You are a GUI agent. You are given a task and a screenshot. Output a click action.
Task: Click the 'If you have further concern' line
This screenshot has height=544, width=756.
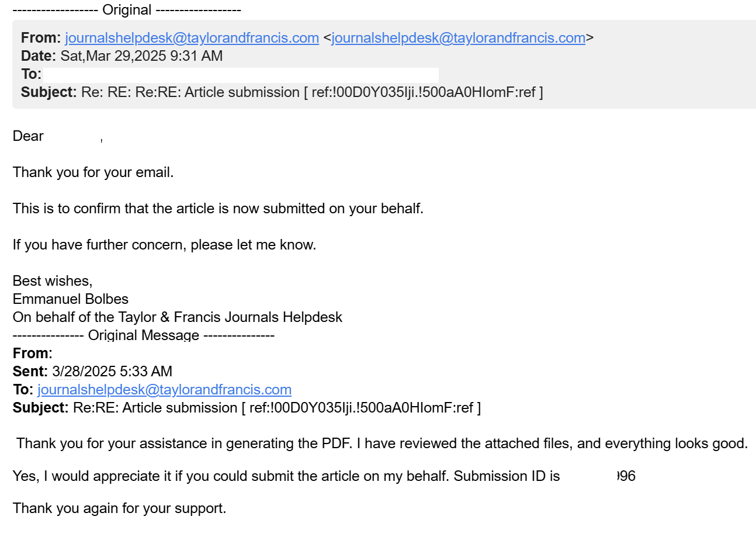point(165,245)
